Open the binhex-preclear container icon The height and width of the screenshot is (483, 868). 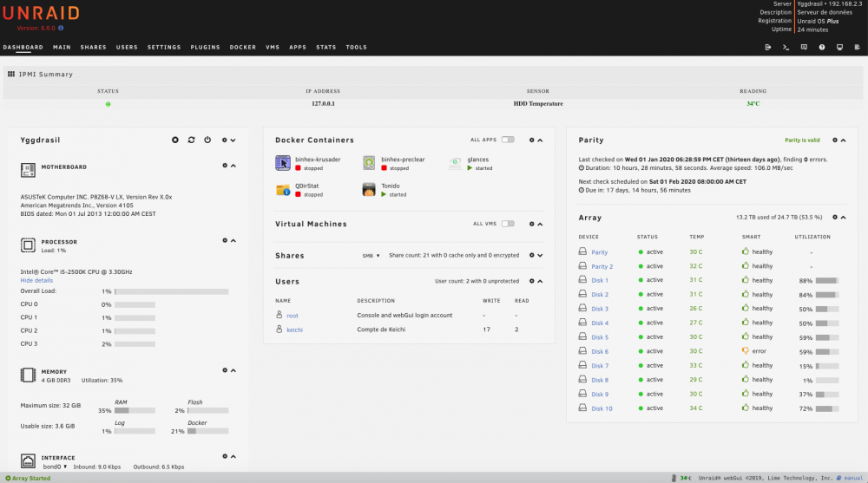[369, 163]
